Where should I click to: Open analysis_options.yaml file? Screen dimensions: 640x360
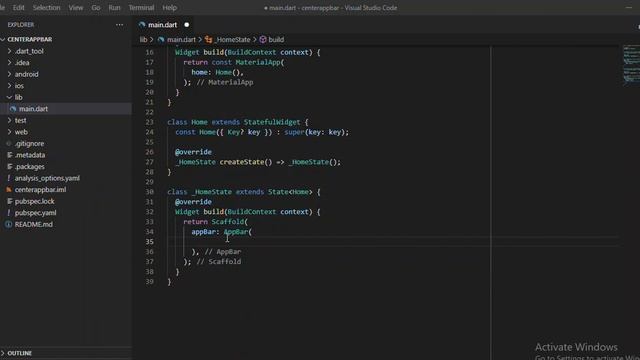tap(47, 178)
